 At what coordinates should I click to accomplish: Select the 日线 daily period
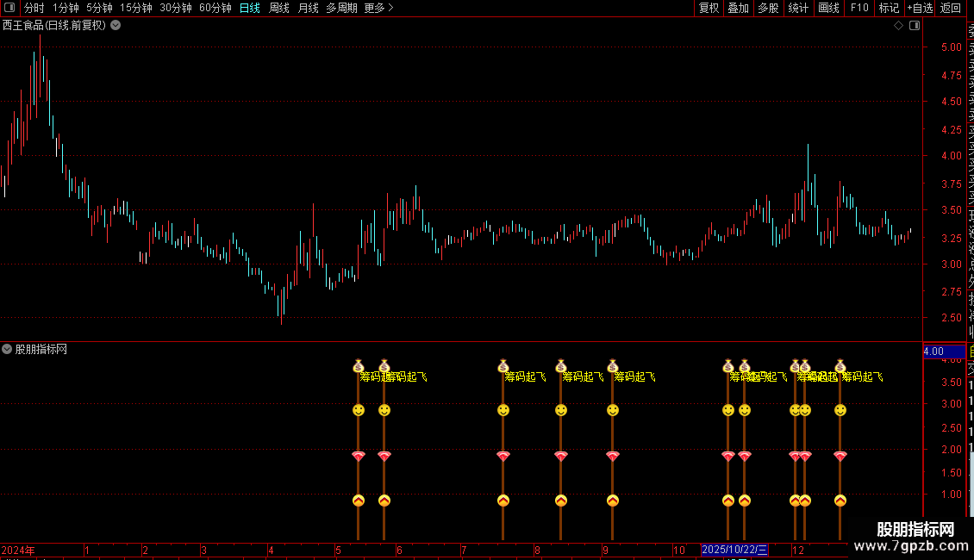pos(250,8)
